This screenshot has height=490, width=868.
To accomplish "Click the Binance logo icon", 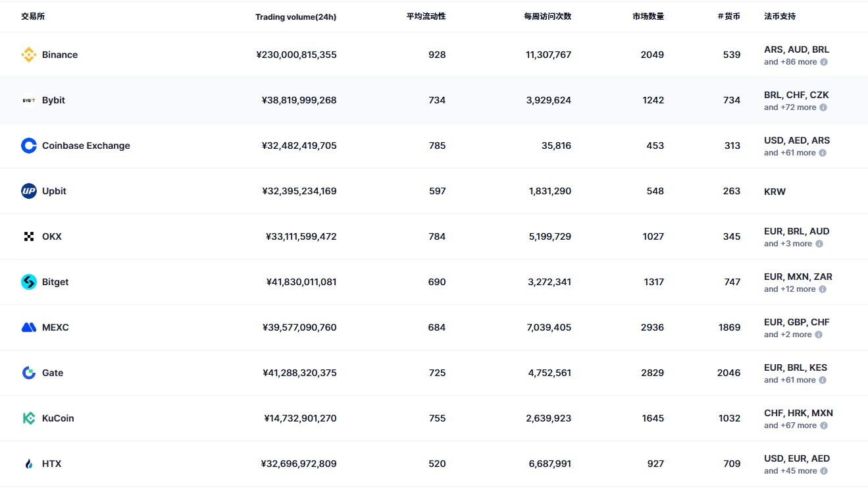I will coord(29,55).
